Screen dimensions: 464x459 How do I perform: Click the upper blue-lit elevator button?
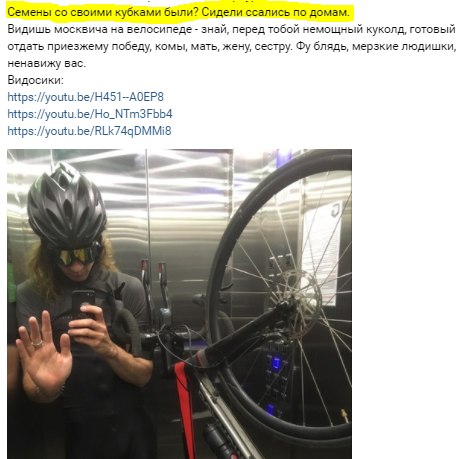(276, 363)
